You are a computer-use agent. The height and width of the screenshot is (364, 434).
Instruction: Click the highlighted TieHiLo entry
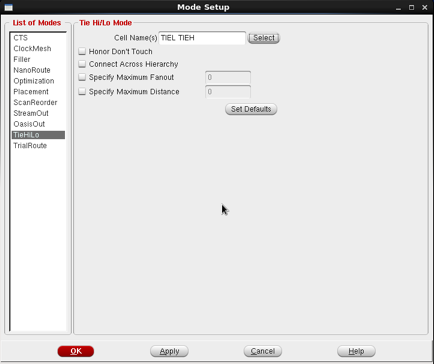(38, 135)
